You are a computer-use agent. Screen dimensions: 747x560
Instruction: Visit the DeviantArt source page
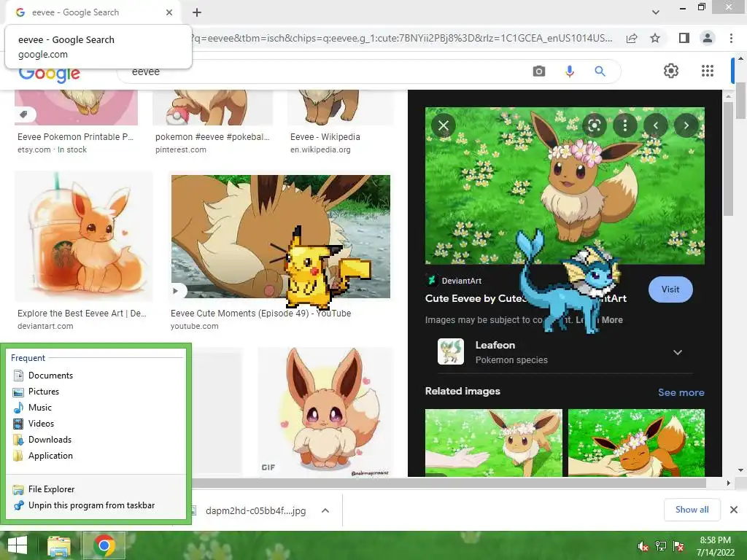(x=670, y=289)
